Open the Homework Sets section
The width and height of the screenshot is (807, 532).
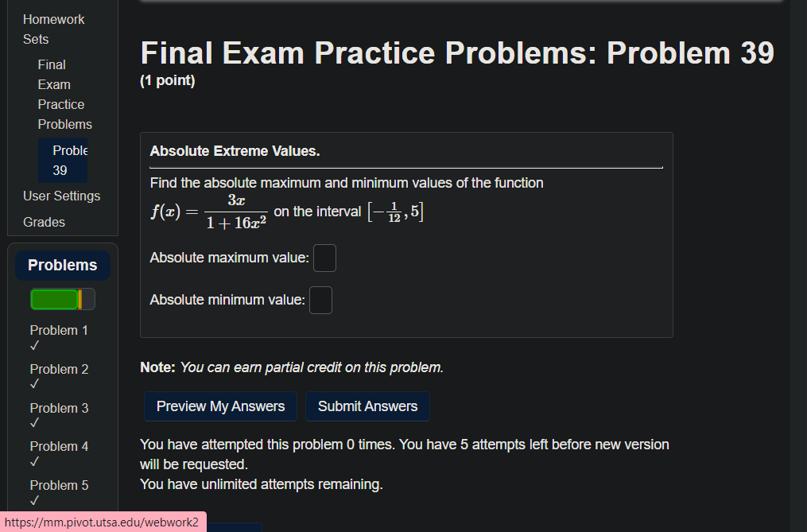coord(53,29)
